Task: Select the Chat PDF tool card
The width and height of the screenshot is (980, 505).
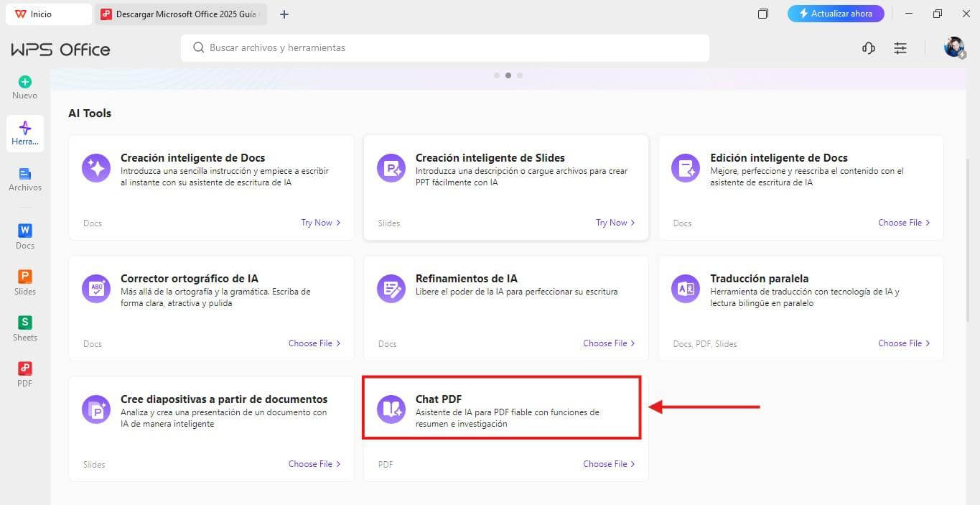Action: (501, 407)
